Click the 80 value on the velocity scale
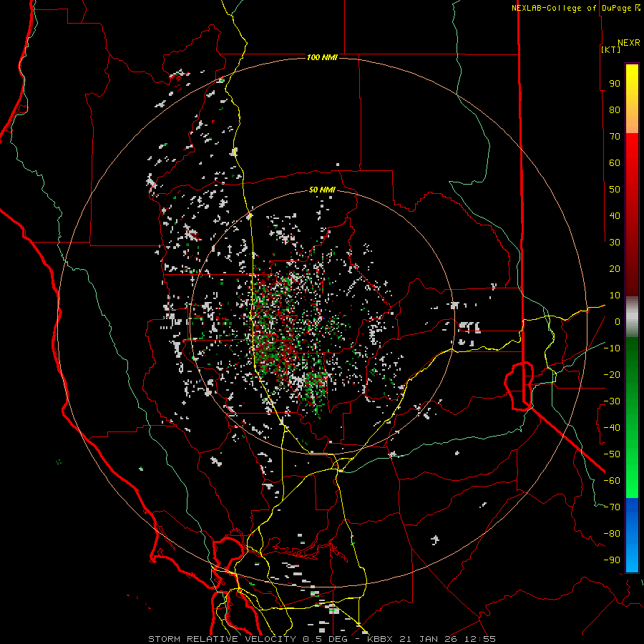Screen dimensions: 644x644 615,110
